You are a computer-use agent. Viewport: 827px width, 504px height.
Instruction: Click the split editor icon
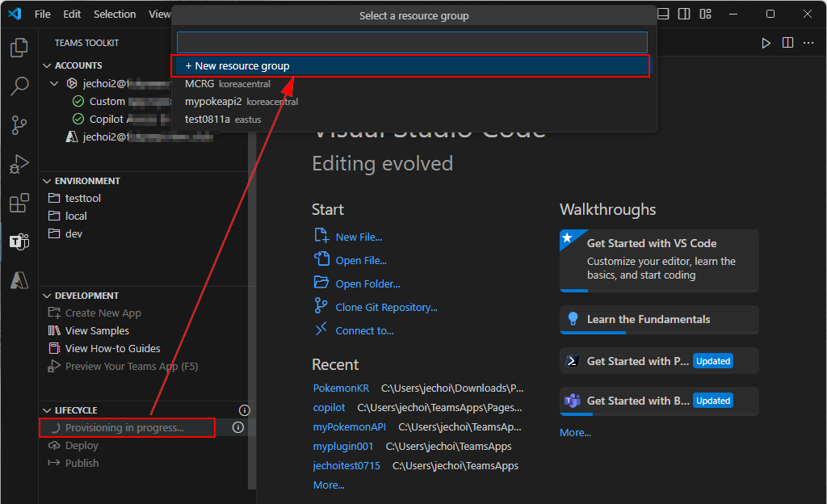point(787,43)
